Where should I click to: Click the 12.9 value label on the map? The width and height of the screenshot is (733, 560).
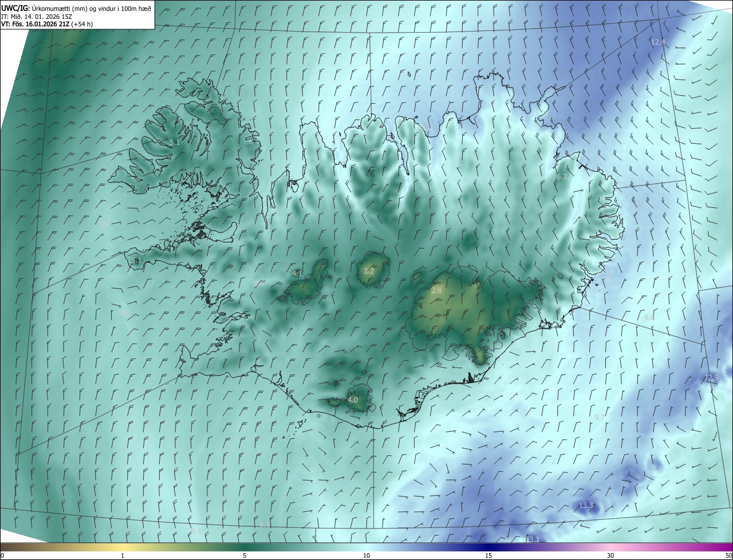point(711,377)
